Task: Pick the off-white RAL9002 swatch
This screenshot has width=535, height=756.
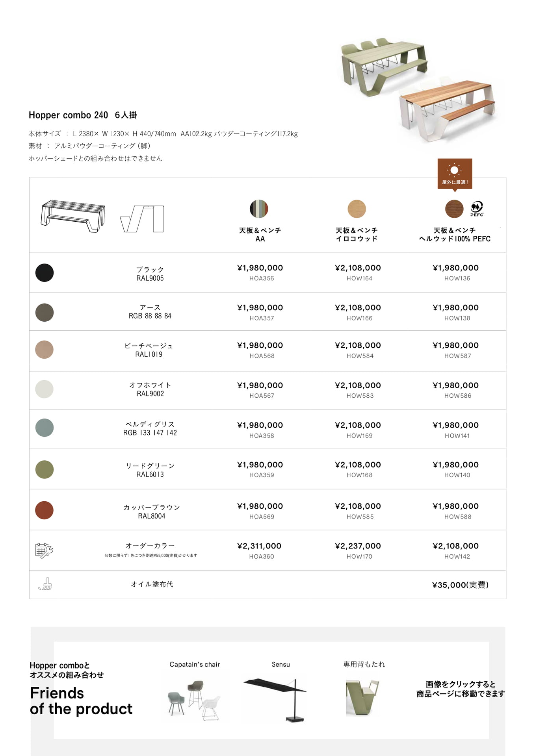Action: coord(45,389)
